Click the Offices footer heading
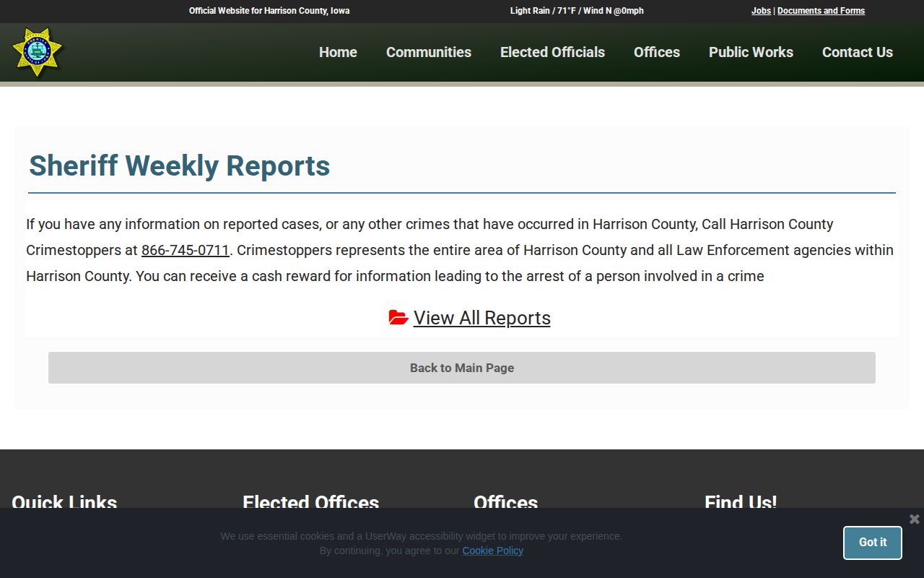This screenshot has height=578, width=924. (505, 502)
